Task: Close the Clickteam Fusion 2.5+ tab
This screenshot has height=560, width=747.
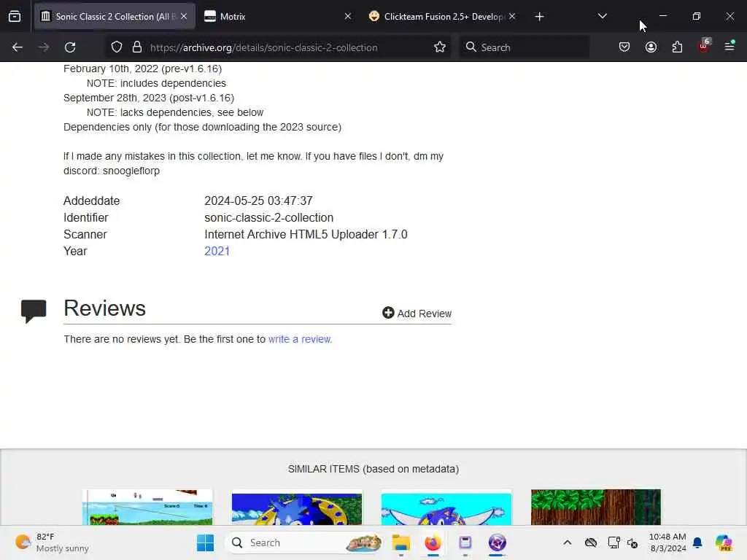Action: (512, 16)
